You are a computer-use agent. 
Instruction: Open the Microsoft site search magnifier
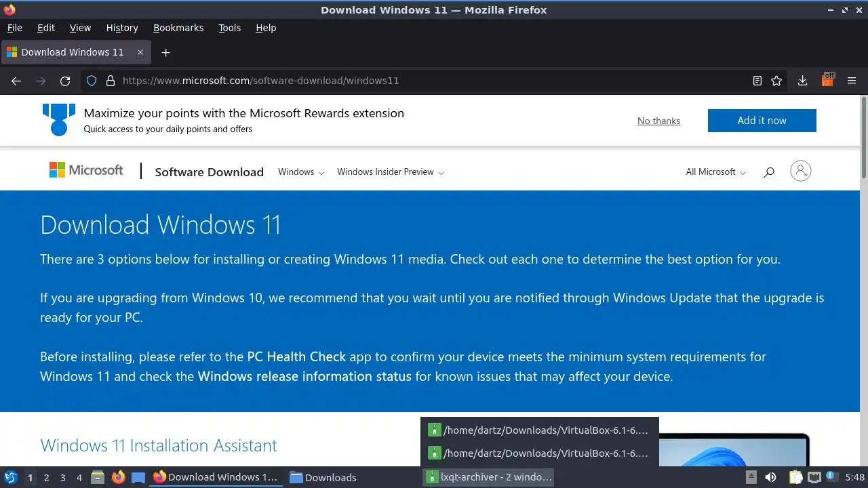point(768,172)
